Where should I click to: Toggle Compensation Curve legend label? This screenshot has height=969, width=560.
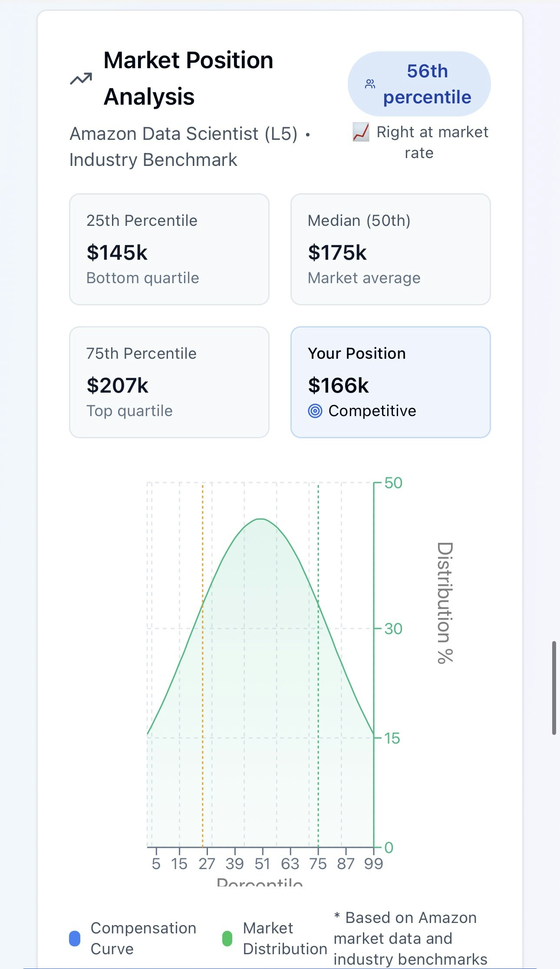[143, 938]
